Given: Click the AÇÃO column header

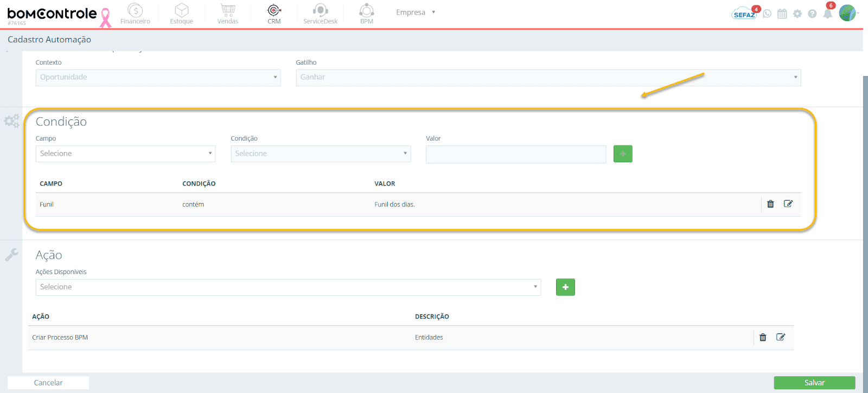Looking at the screenshot, I should tap(41, 316).
